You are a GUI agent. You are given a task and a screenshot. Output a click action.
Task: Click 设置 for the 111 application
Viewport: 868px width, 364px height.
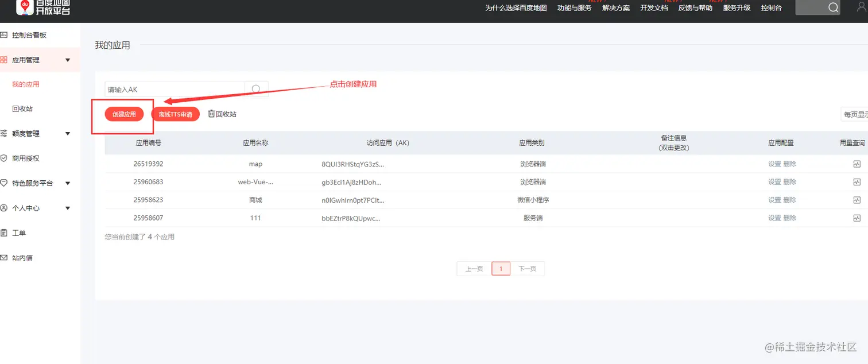pyautogui.click(x=774, y=218)
